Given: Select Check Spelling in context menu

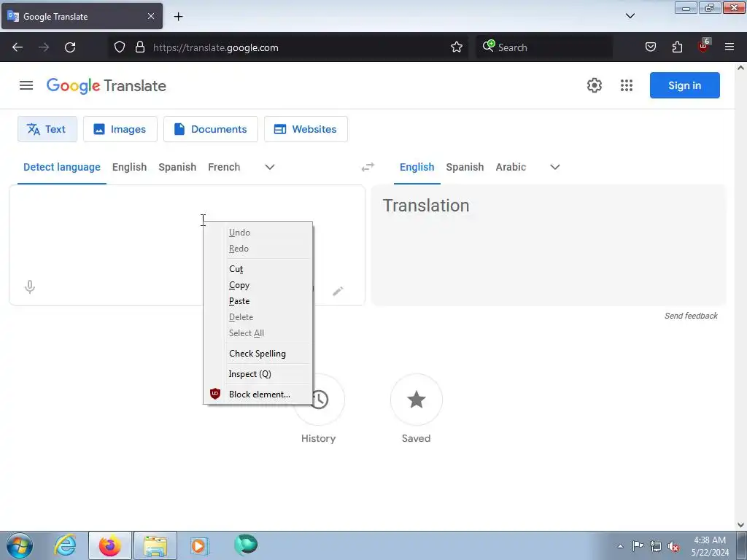Looking at the screenshot, I should pyautogui.click(x=258, y=354).
